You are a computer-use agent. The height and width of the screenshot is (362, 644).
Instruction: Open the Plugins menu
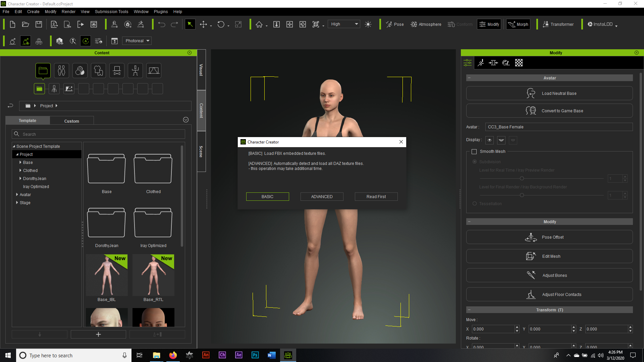click(161, 12)
